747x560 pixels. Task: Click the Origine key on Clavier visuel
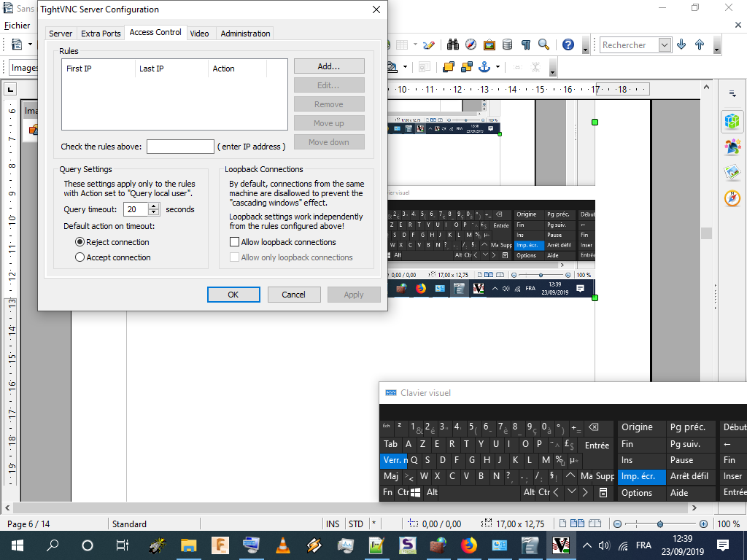click(641, 427)
